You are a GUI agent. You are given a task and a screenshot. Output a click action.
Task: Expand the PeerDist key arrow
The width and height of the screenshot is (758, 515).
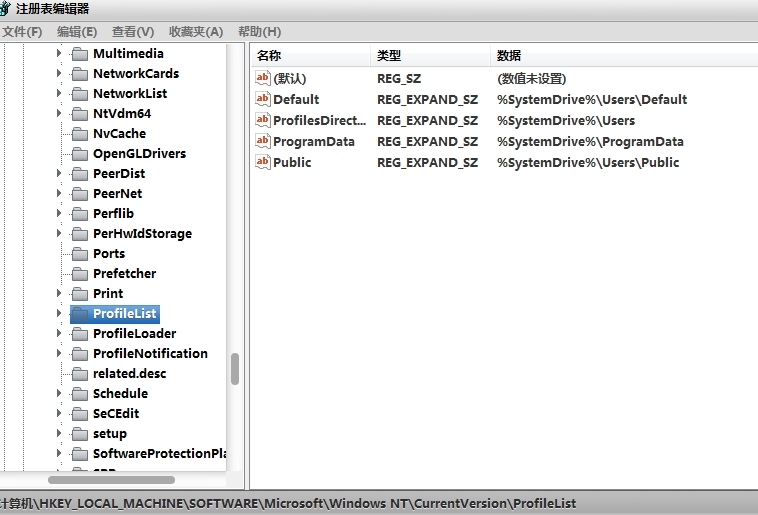click(59, 173)
